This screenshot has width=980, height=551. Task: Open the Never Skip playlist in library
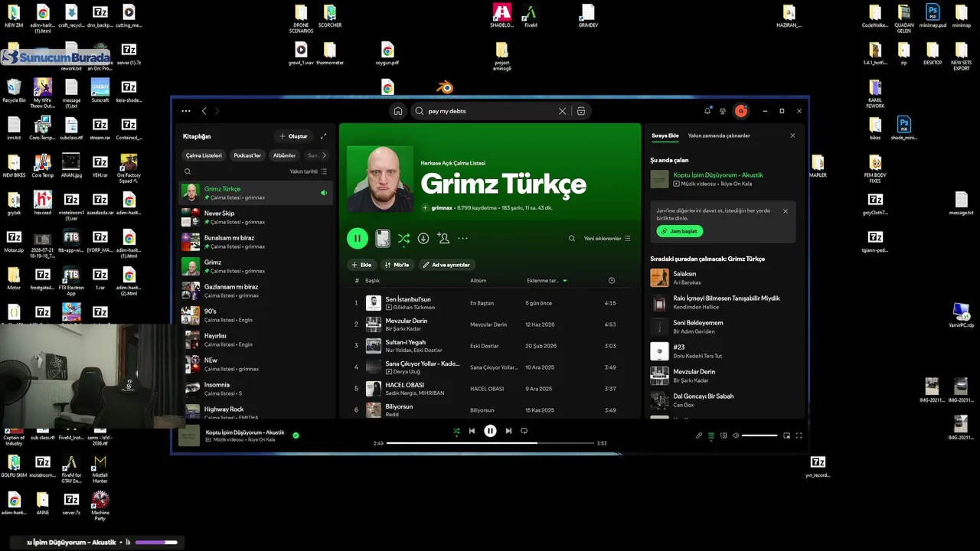pos(256,217)
